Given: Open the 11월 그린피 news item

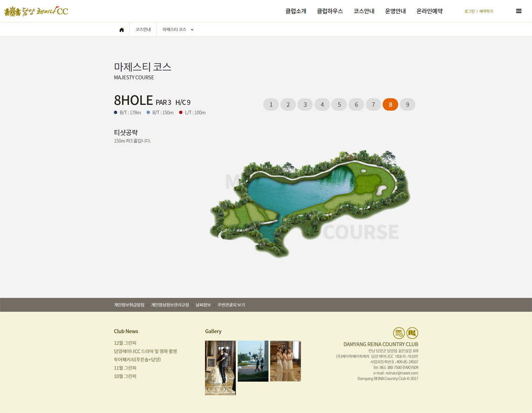Looking at the screenshot, I should point(125,368).
